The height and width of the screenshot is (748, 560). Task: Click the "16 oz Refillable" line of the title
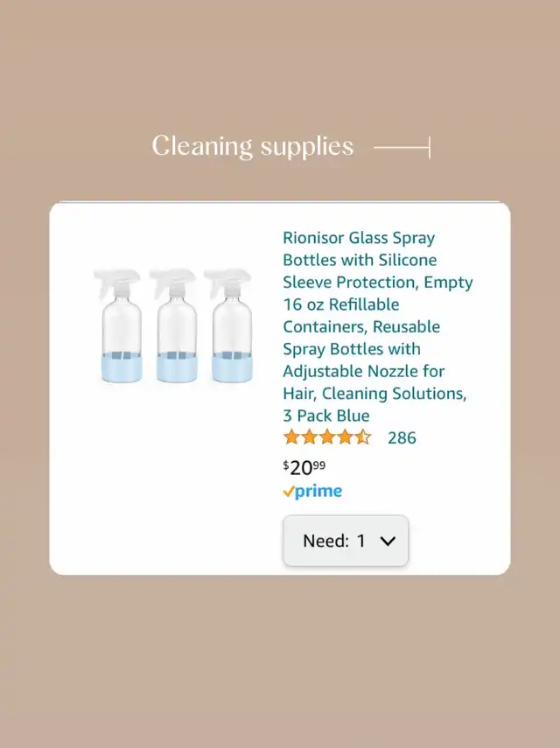341,304
